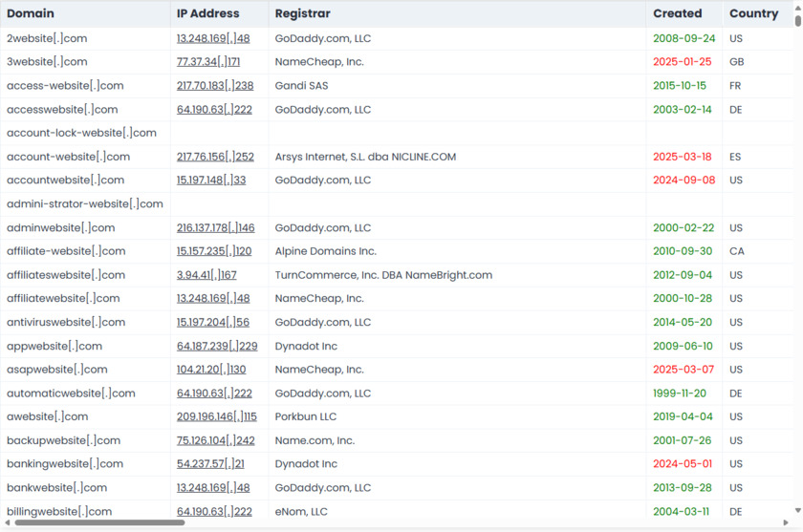Screen dimensions: 803x532
Task: Click registrar Arsys Internet, S.L. dba NICLINE.COM
Action: (365, 157)
